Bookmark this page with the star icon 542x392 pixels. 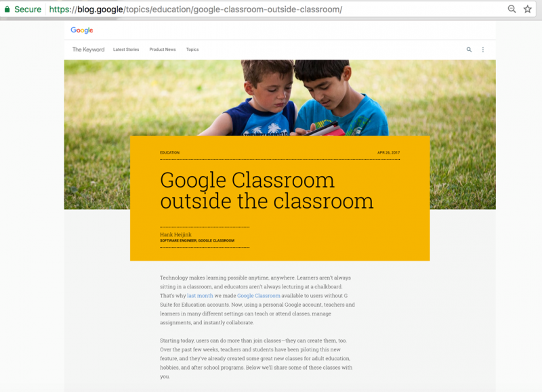pos(528,9)
